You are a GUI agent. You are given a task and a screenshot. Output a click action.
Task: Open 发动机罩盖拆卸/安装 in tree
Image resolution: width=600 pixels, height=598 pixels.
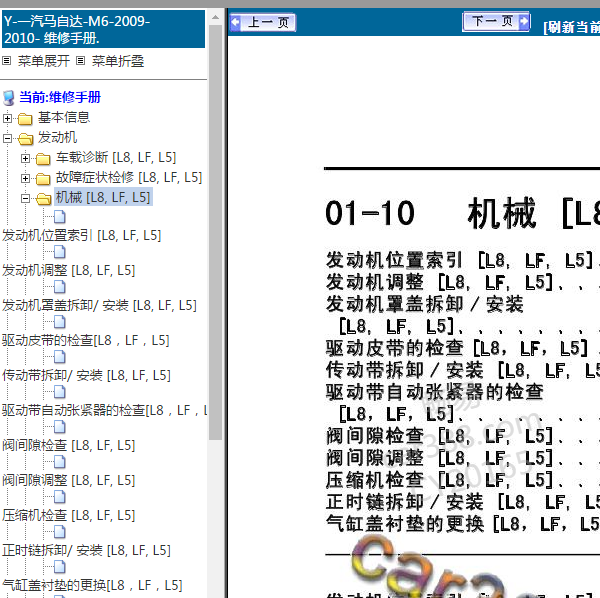[x=99, y=305]
